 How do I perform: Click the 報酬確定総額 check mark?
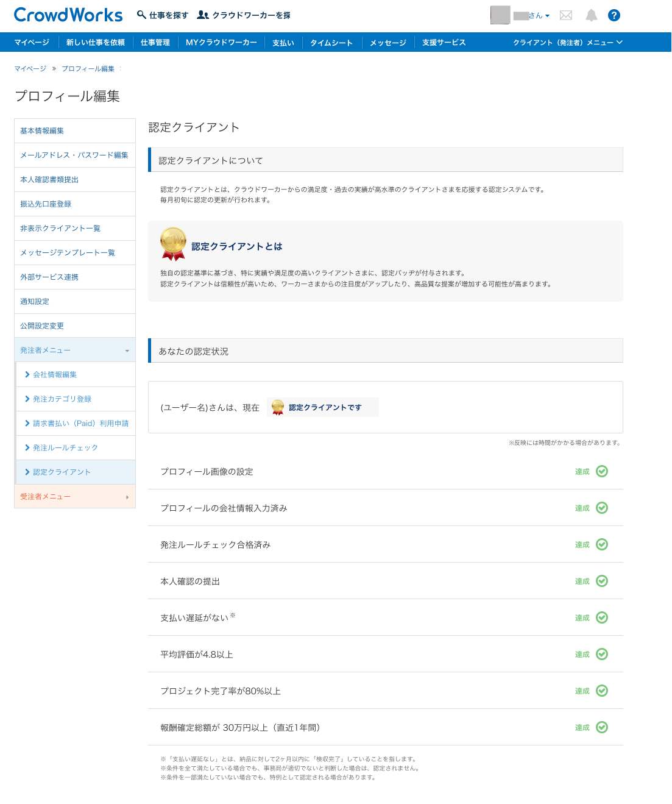click(x=602, y=727)
